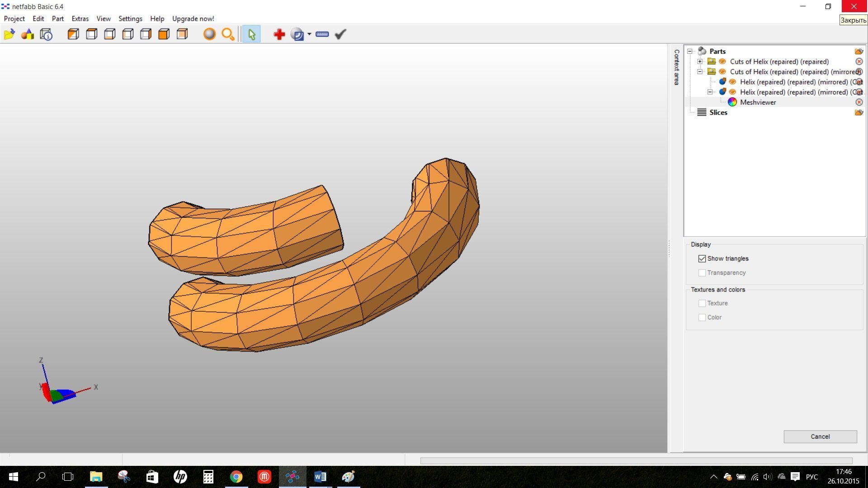Select the Slices tree row
This screenshot has width=868, height=488.
click(774, 112)
